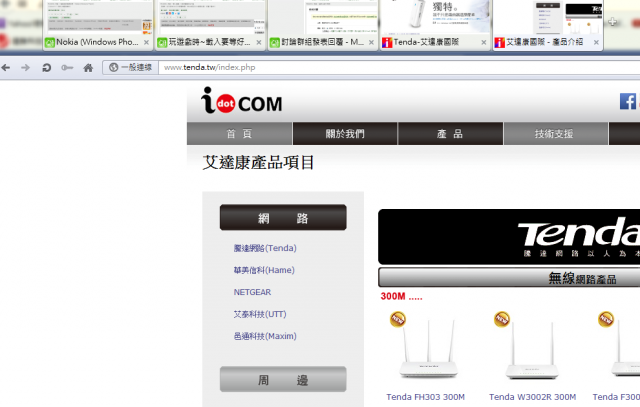The image size is (640, 407).
Task: Click the security badge in the address bar
Action: tap(130, 67)
